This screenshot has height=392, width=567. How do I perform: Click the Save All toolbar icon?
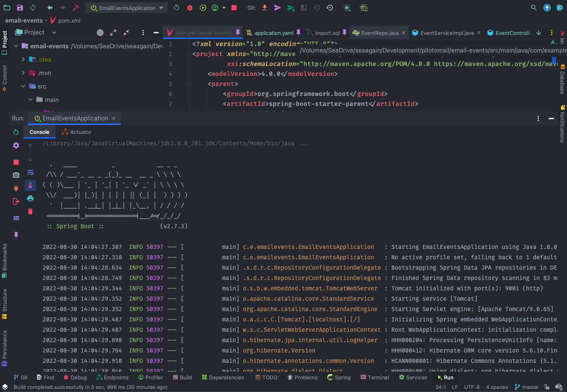(20, 8)
